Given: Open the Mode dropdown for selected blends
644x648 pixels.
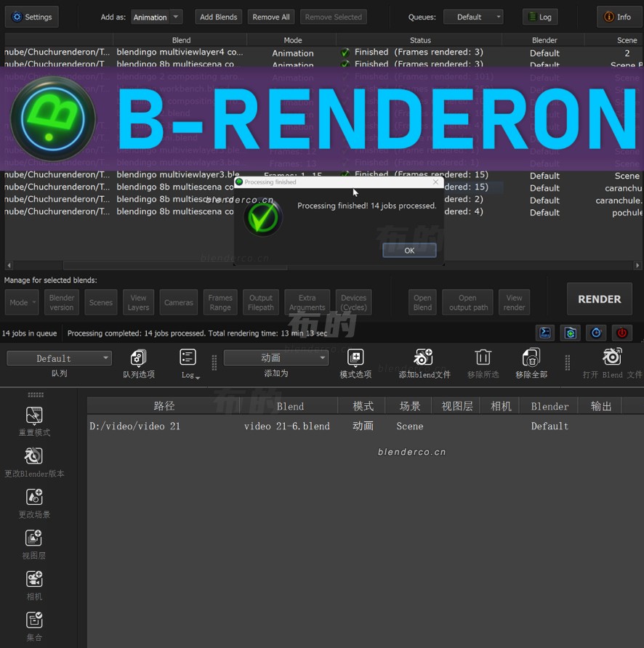Looking at the screenshot, I should [22, 302].
